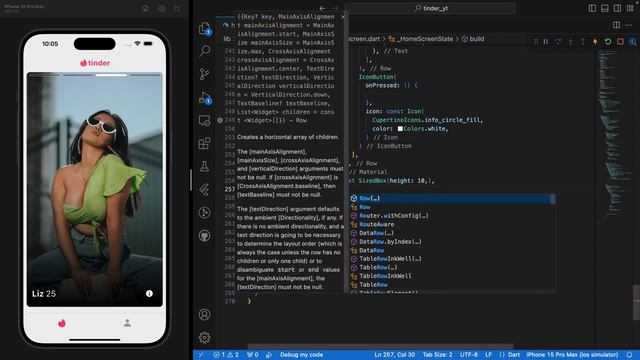The image size is (640, 360).
Task: Split the editor to the right
Action: [617, 25]
